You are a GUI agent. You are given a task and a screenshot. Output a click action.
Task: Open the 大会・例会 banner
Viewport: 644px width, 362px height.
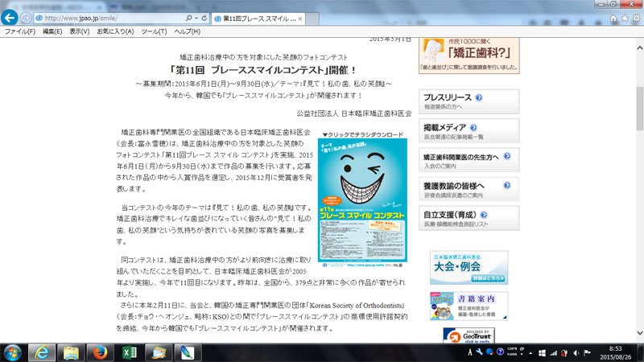tap(469, 268)
